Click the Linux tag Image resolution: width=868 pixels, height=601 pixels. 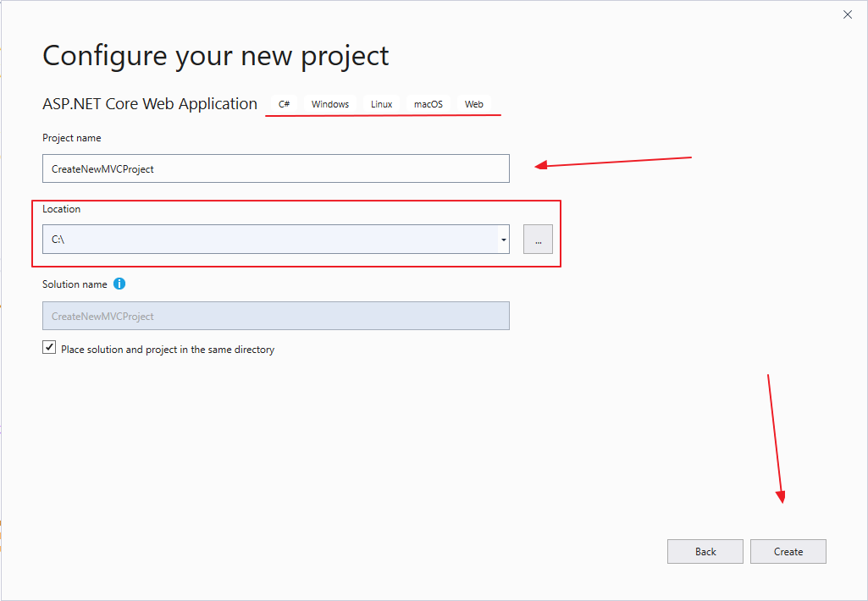coord(381,104)
